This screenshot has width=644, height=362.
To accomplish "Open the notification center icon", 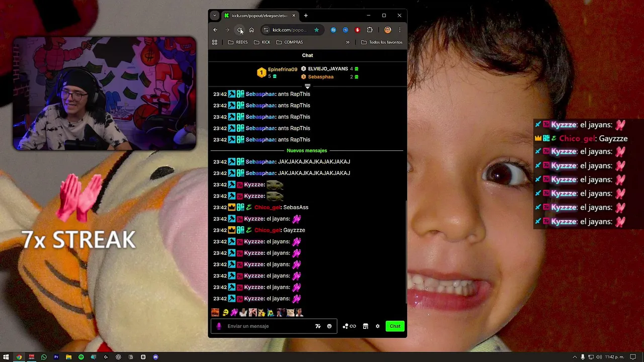I will point(633,357).
